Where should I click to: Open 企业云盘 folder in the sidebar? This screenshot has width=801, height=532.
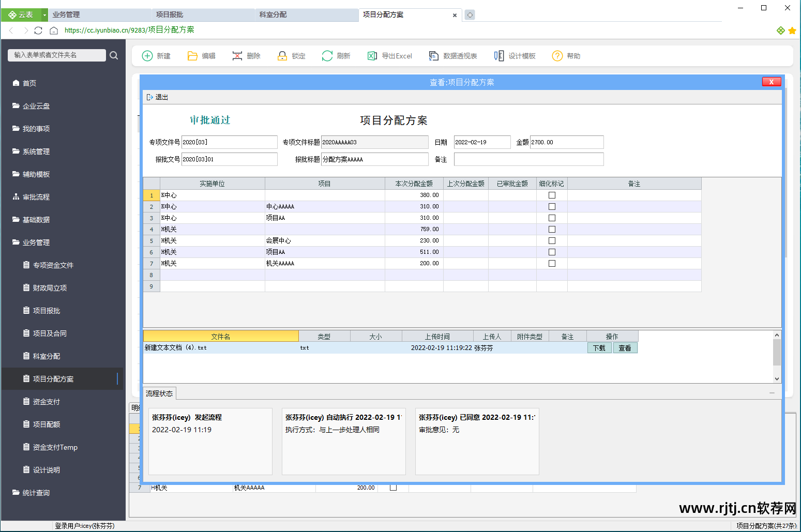click(x=36, y=106)
